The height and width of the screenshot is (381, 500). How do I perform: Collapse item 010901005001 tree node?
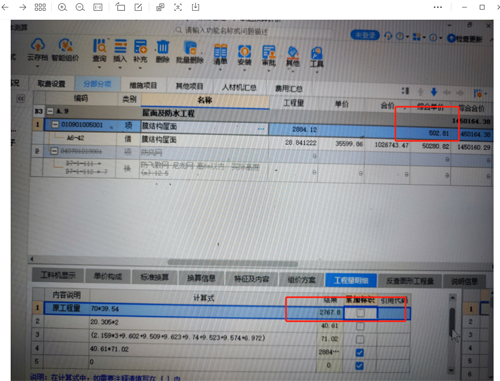click(55, 125)
